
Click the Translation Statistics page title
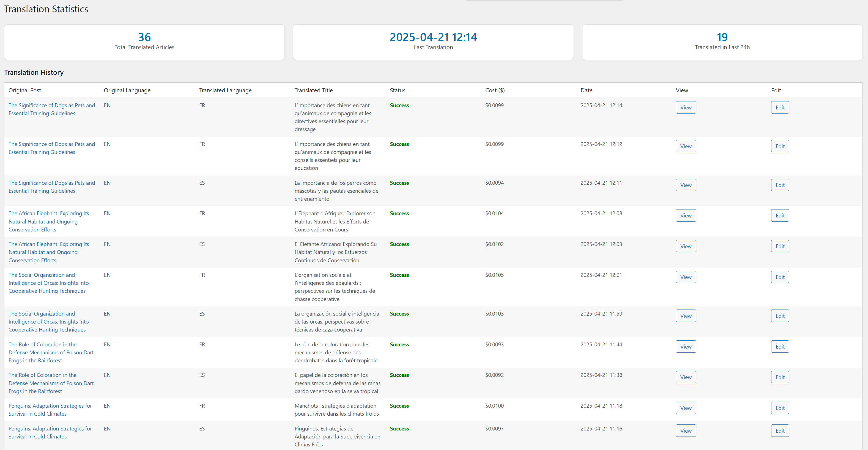click(46, 9)
